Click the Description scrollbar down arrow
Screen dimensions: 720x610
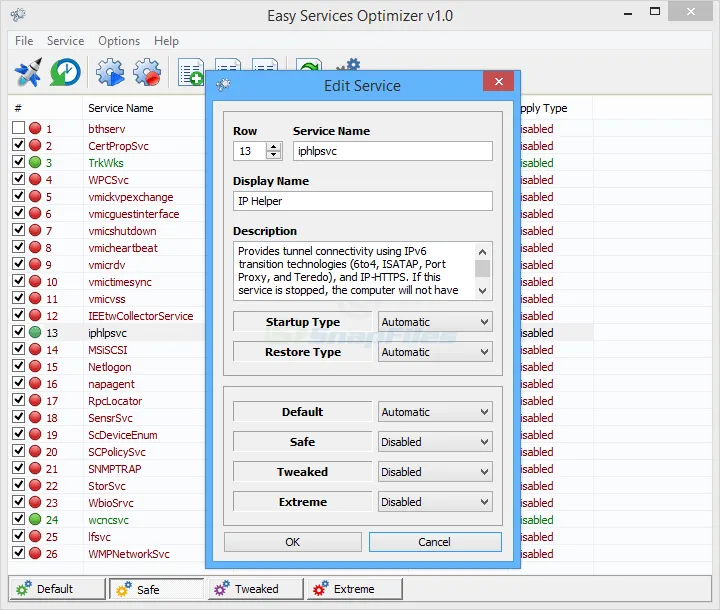coord(482,290)
